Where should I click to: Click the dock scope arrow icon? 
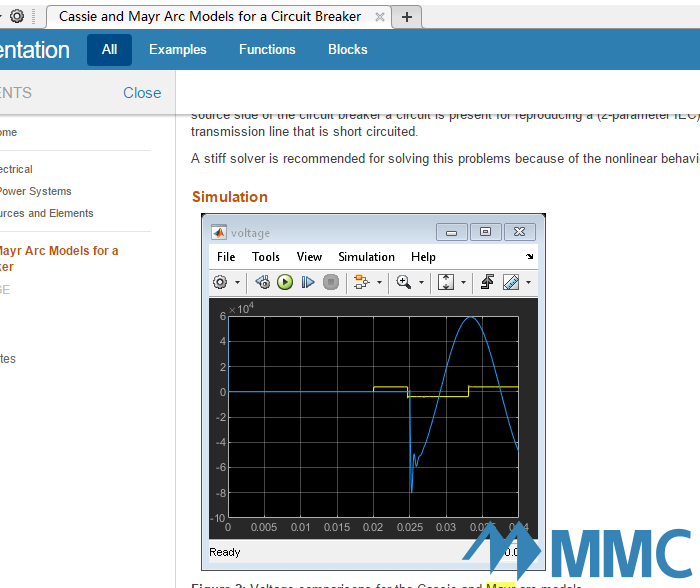click(529, 256)
